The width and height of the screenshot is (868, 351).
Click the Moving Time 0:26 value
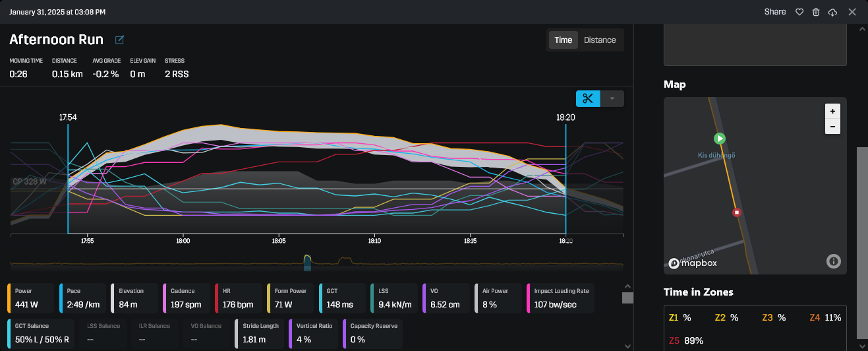tap(17, 74)
